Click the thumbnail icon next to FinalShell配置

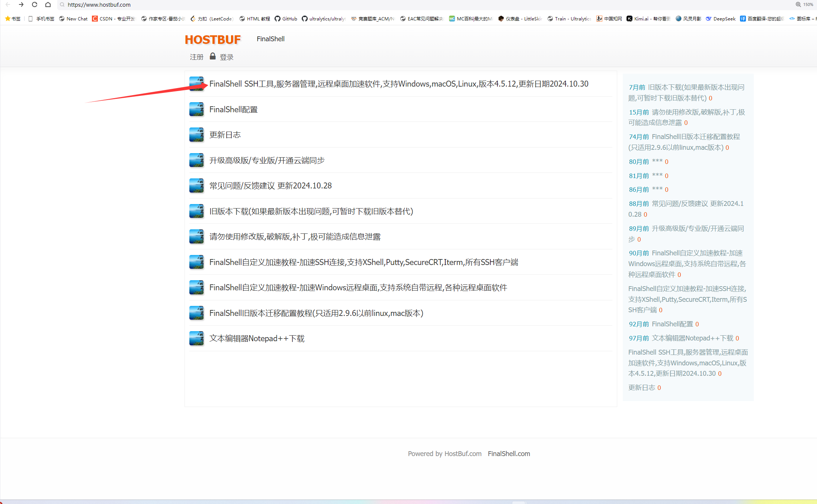pos(196,109)
